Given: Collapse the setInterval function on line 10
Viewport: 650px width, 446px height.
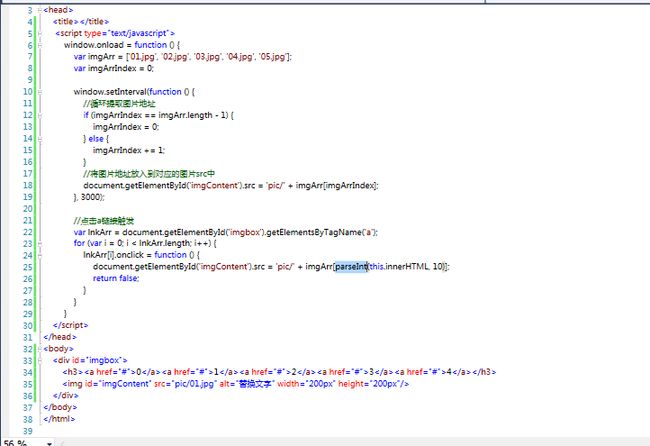Looking at the screenshot, I should 40,92.
